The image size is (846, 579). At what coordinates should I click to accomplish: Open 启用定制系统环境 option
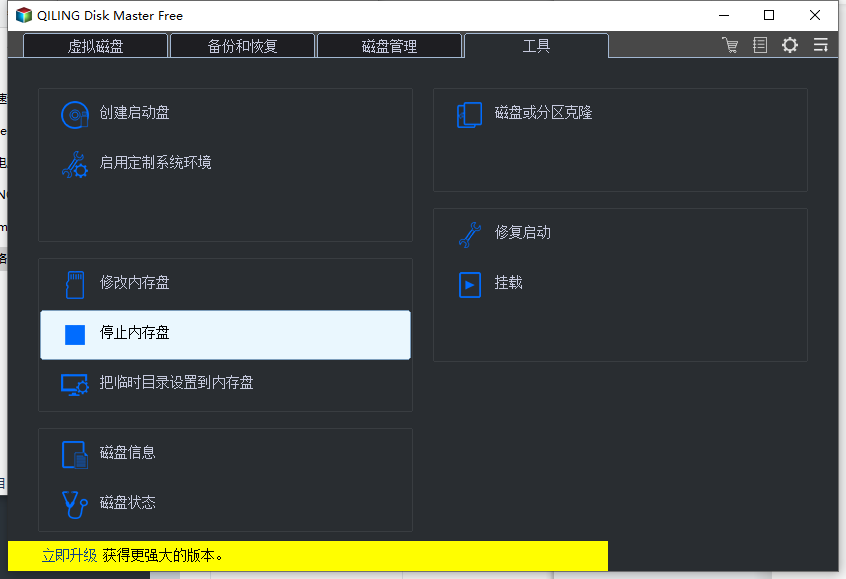click(226, 165)
